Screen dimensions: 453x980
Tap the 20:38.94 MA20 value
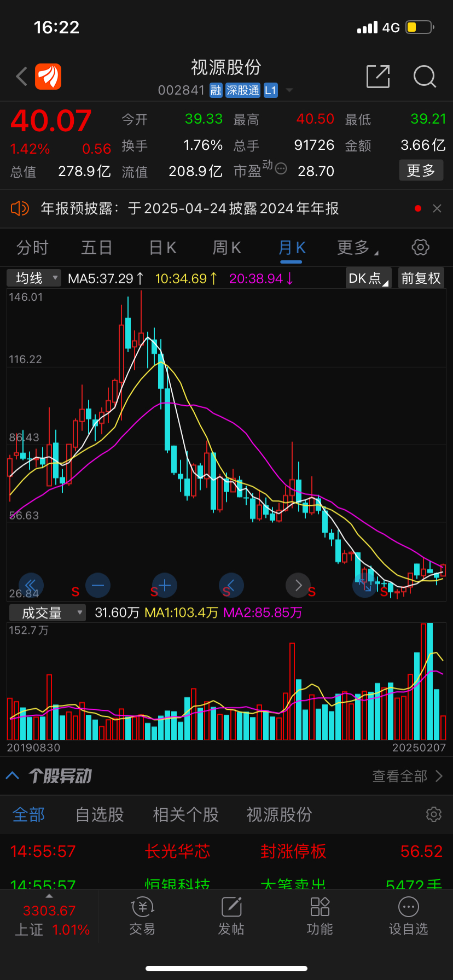pyautogui.click(x=261, y=278)
